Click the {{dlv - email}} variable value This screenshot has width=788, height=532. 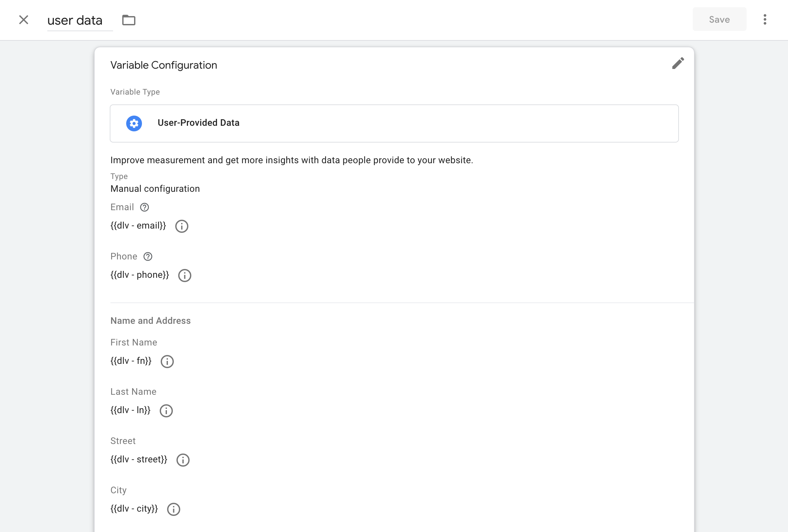138,226
